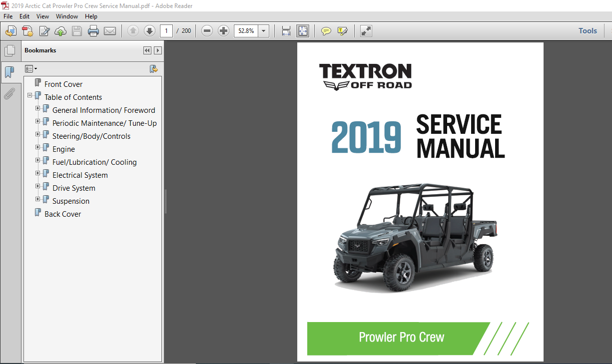Click the Create PDF online icon
The width and height of the screenshot is (612, 364).
[x=27, y=31]
